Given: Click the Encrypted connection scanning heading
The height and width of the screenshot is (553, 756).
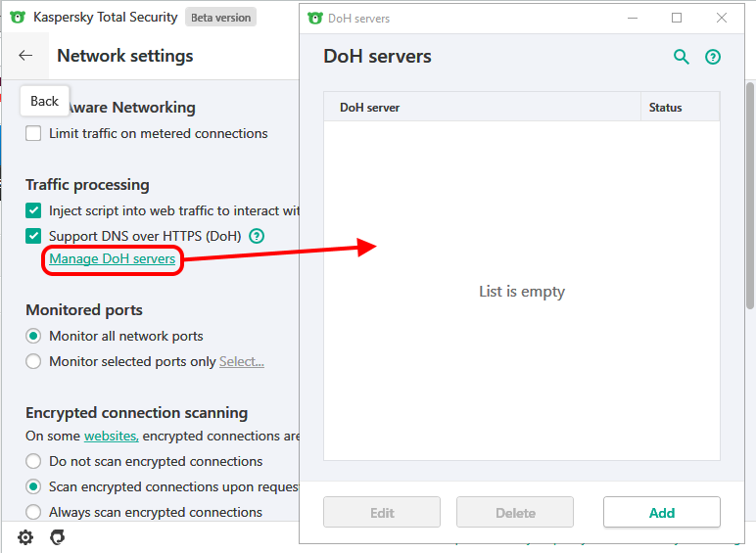Looking at the screenshot, I should 136,413.
